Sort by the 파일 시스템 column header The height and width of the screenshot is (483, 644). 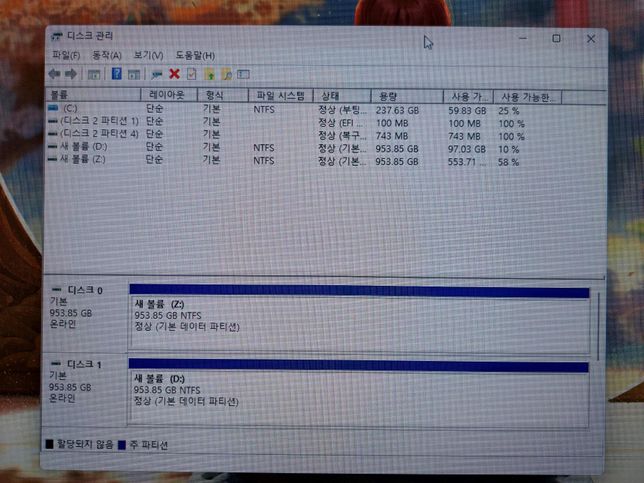coord(278,96)
